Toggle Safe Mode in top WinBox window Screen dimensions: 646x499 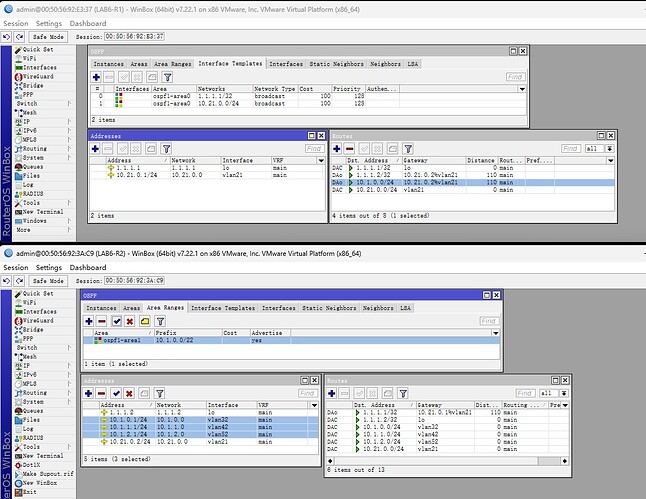pos(48,37)
